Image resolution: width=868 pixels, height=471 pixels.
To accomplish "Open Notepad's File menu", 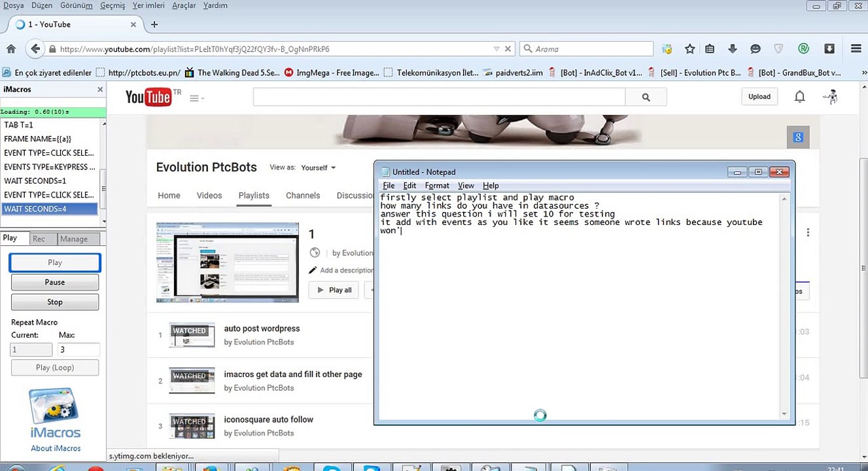I will click(389, 186).
